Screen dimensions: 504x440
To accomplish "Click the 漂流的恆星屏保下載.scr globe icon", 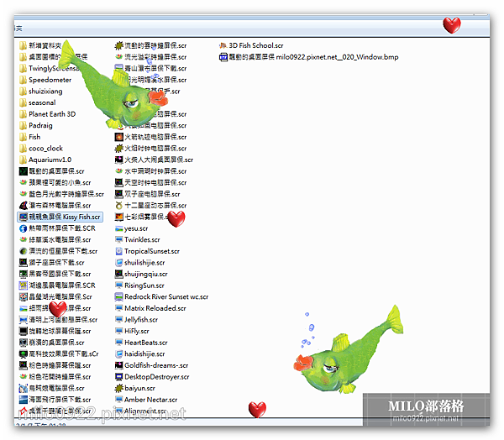I will point(24,251).
